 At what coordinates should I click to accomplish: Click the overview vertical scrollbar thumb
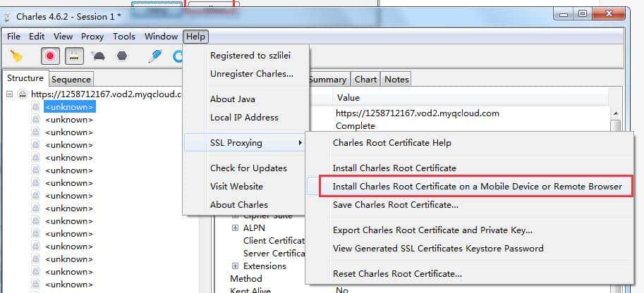616,125
